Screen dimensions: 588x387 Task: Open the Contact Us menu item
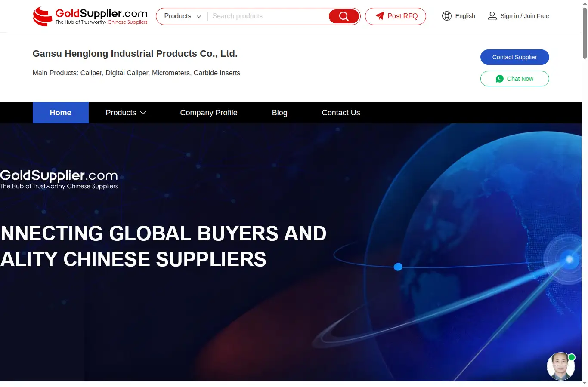[x=341, y=113]
